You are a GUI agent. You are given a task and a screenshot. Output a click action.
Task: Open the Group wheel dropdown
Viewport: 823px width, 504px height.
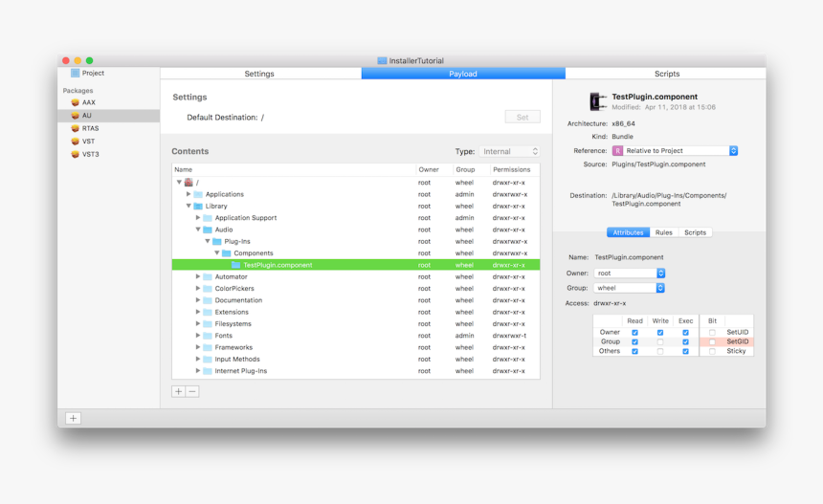pos(630,288)
